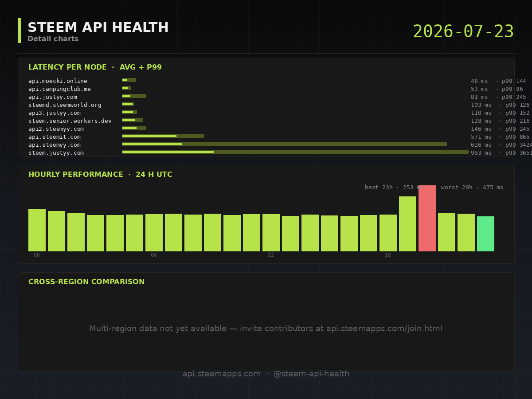Image resolution: width=532 pixels, height=399 pixels.
Task: Click the Detail charts subtitle
Action: [53, 39]
